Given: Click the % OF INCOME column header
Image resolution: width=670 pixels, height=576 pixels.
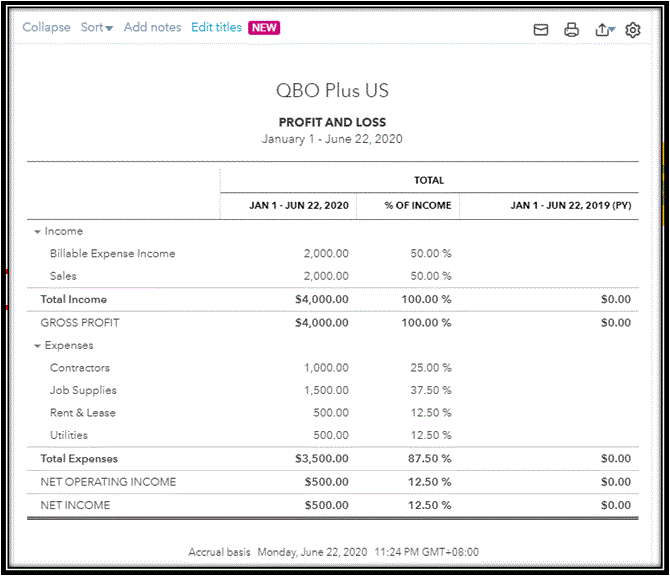Looking at the screenshot, I should click(x=418, y=206).
